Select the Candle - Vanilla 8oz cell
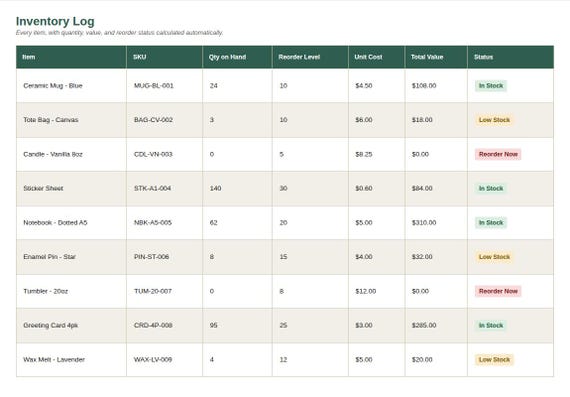 (x=71, y=154)
